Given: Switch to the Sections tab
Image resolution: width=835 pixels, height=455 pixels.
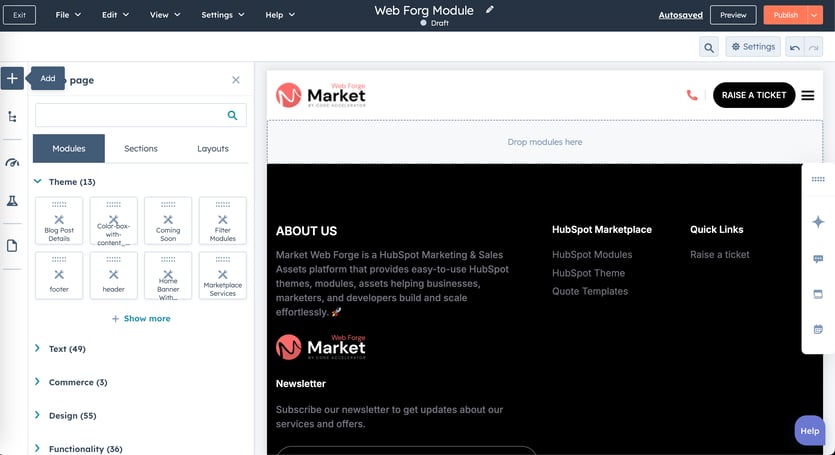Looking at the screenshot, I should pos(141,149).
